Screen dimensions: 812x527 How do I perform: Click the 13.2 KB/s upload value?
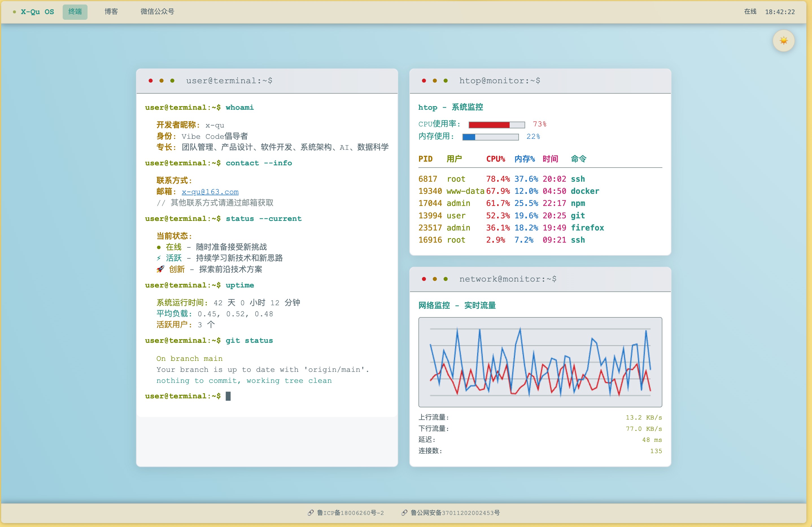[644, 418]
